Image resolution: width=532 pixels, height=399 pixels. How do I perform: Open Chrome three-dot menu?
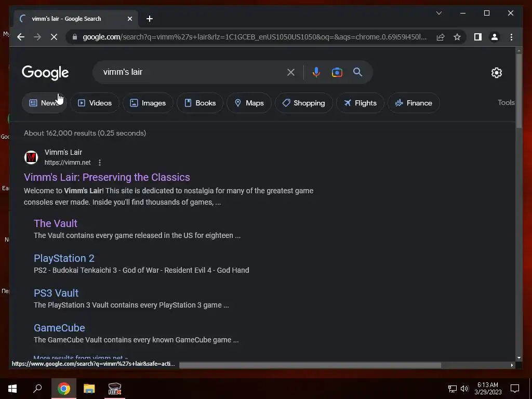(x=511, y=37)
